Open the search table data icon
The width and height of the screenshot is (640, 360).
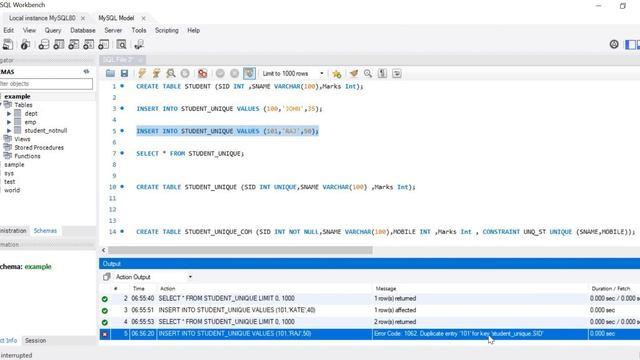[x=121, y=44]
